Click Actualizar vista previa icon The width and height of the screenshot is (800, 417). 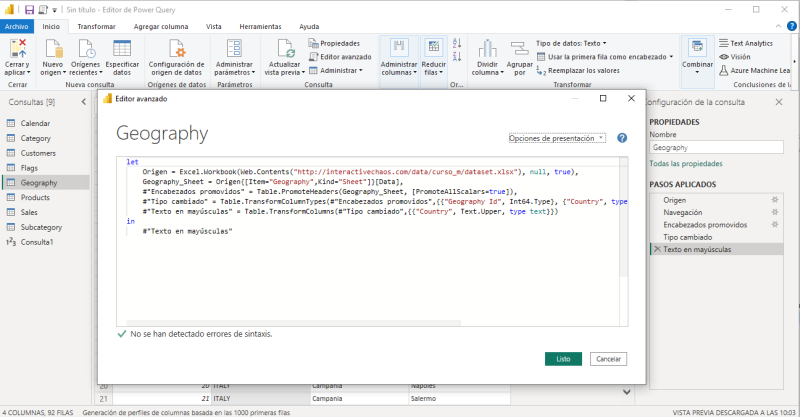[286, 49]
